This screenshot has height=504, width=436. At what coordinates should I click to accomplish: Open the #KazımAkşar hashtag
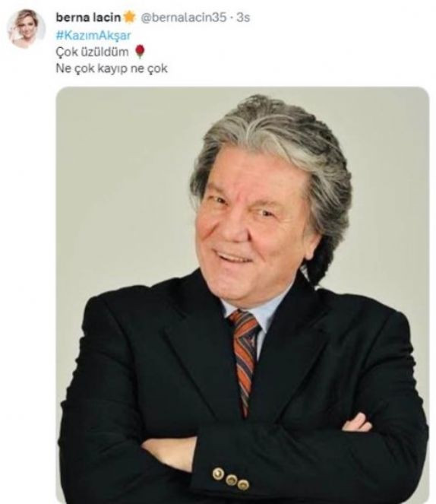point(93,35)
